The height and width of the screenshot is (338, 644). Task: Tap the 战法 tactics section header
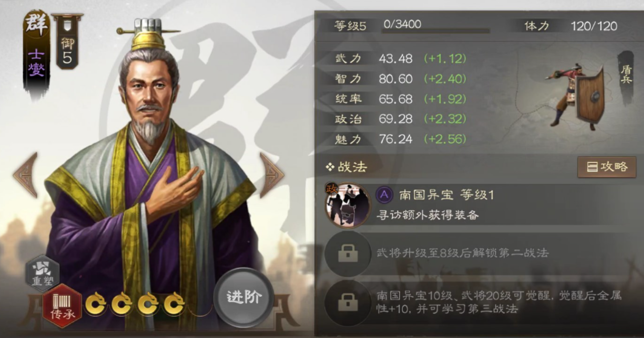click(x=346, y=167)
